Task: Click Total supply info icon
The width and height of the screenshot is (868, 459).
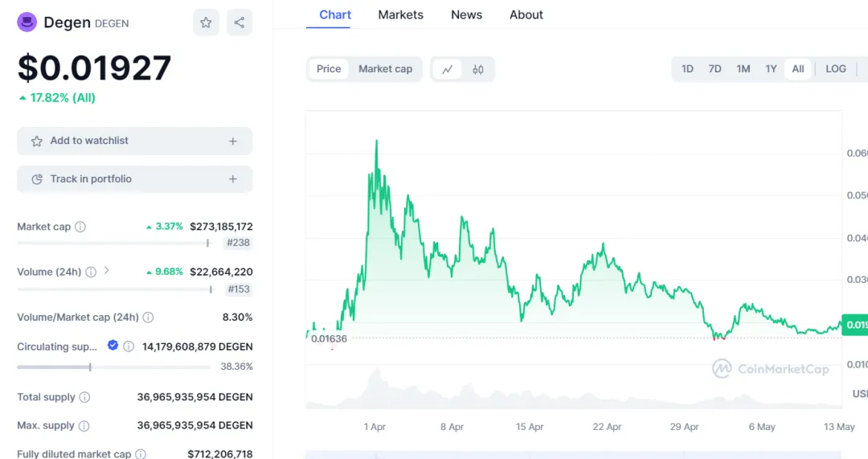Action: pyautogui.click(x=84, y=397)
